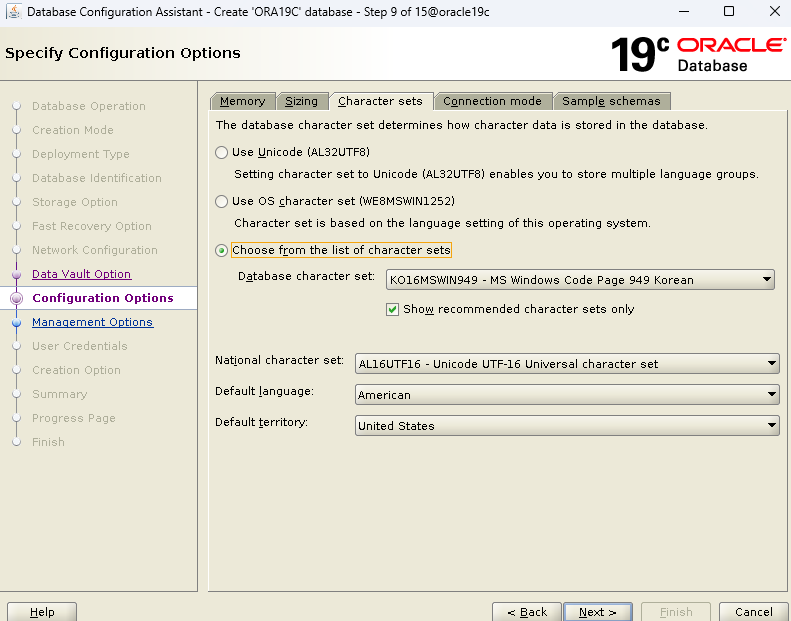Switch to the Sizing tab
The width and height of the screenshot is (791, 621).
click(302, 101)
